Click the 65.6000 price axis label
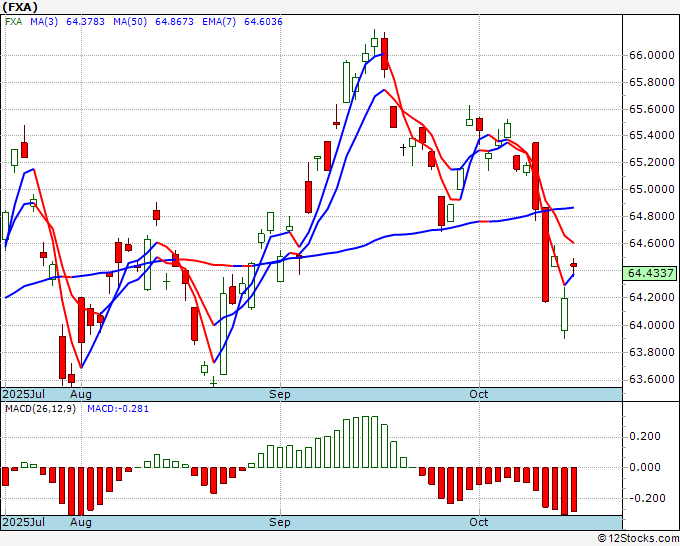Image resolution: width=680 pixels, height=546 pixels. pyautogui.click(x=651, y=109)
